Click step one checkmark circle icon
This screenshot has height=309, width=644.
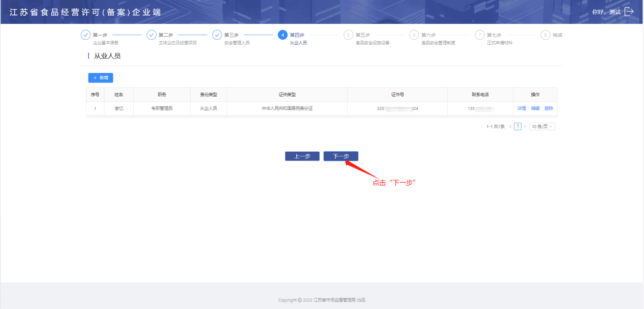point(85,35)
